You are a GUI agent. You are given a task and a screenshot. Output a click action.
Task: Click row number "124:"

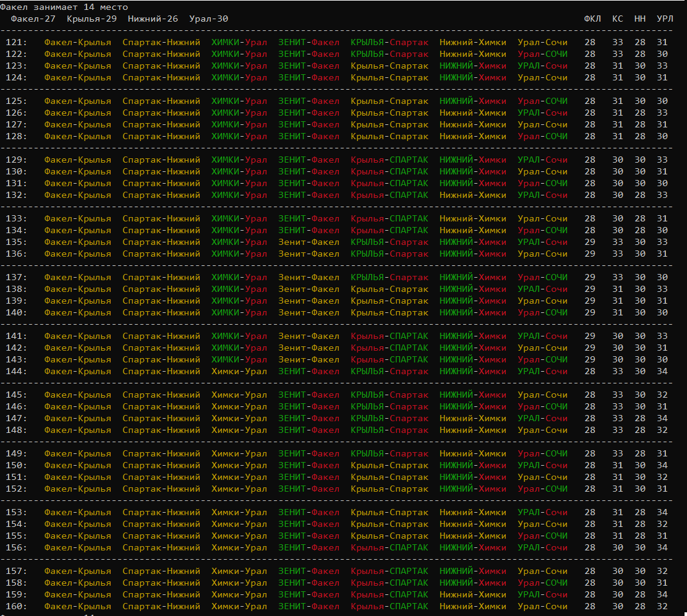coord(16,77)
